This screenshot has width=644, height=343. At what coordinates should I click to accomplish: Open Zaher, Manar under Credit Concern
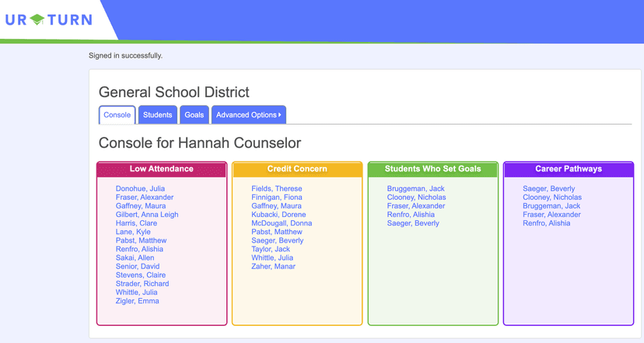pos(273,267)
